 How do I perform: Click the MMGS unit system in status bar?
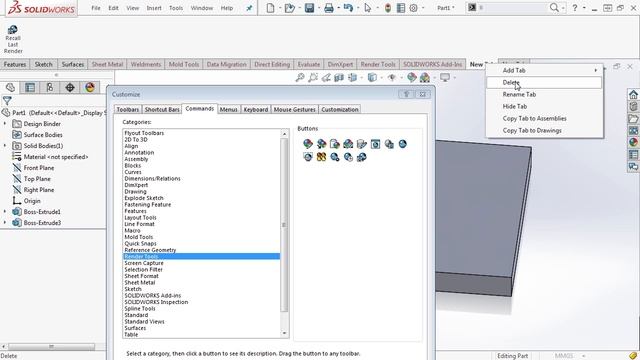click(x=564, y=356)
